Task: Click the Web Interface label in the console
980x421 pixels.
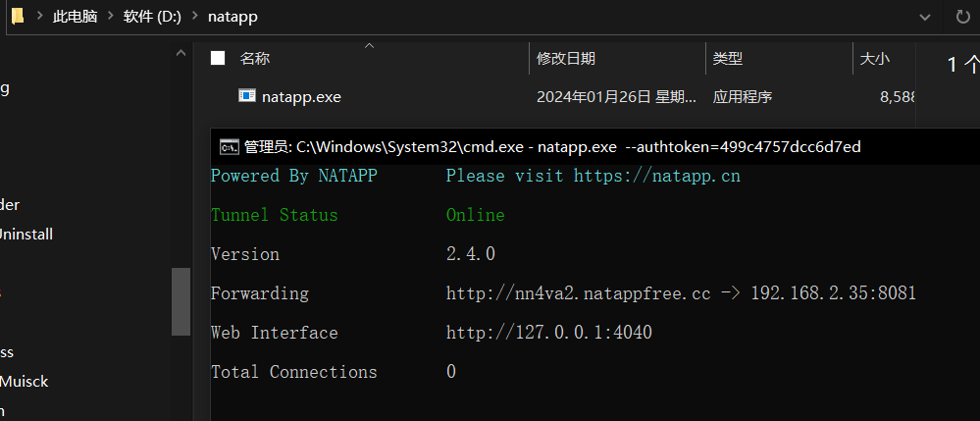Action: coord(274,332)
